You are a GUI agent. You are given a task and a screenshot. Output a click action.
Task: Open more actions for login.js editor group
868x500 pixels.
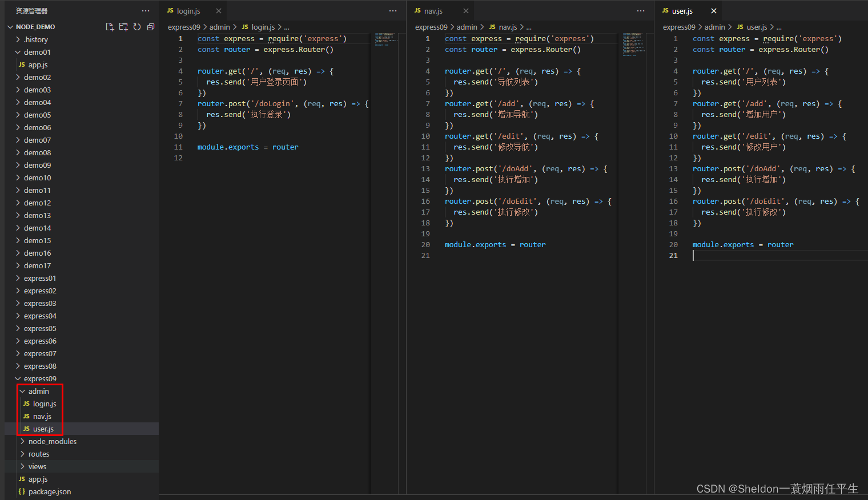click(393, 11)
